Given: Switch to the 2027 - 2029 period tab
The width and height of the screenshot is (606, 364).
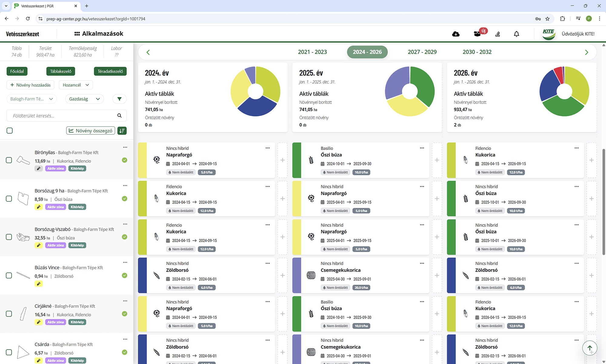Looking at the screenshot, I should [422, 52].
